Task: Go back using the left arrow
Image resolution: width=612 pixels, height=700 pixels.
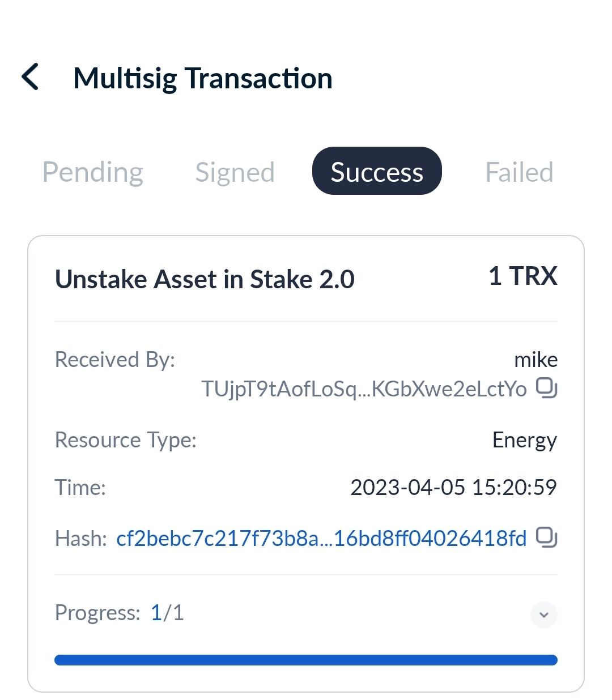Action: point(30,77)
